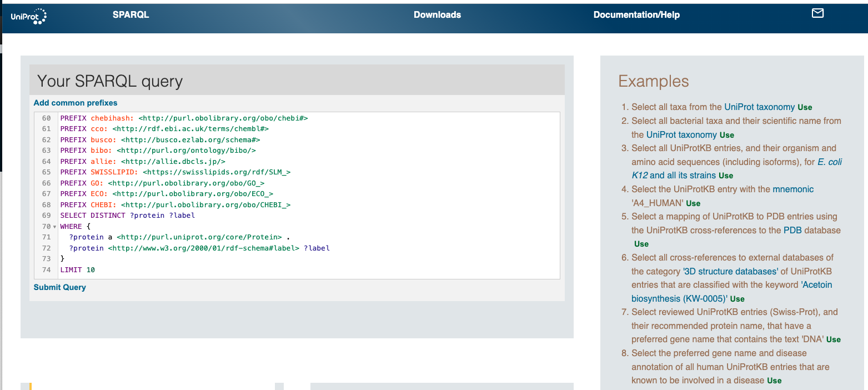868x390 pixels.
Task: Click the SELECT DISTINCT ?protein ?label line
Action: pos(128,216)
